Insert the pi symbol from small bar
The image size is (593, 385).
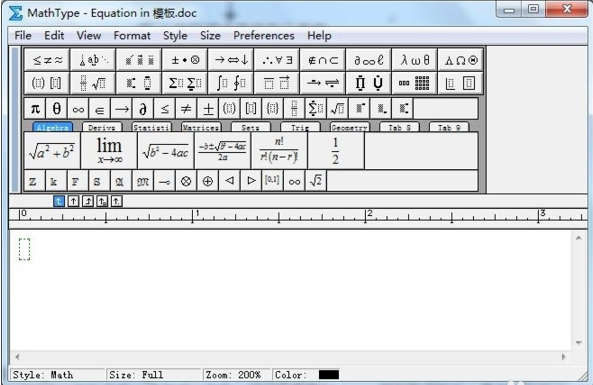(35, 109)
